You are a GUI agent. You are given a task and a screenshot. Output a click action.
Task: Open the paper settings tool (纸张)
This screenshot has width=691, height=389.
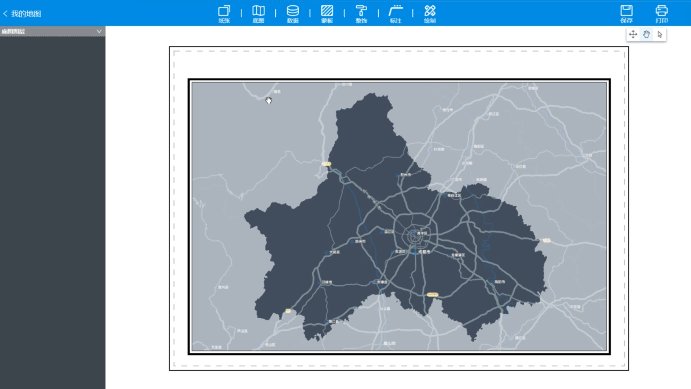[224, 13]
